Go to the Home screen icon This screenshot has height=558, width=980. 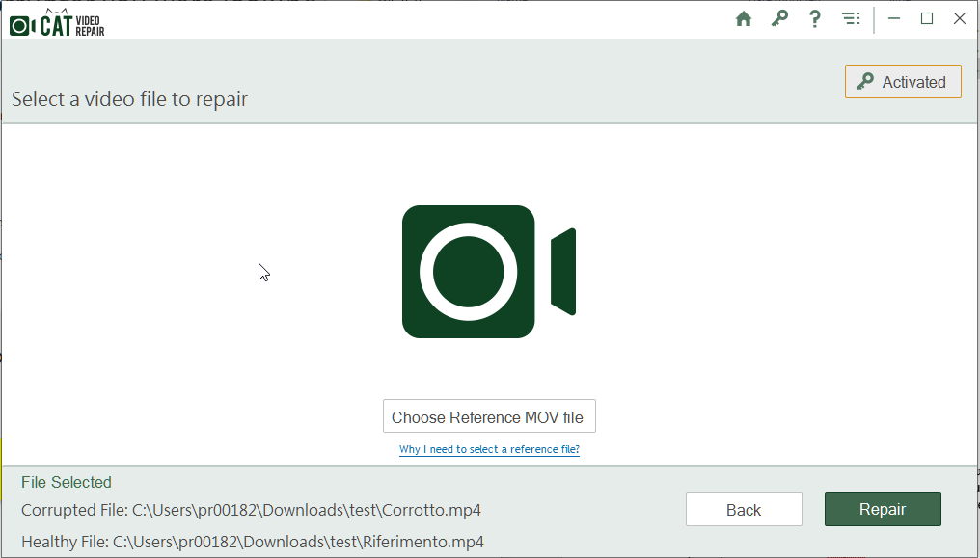pyautogui.click(x=743, y=19)
